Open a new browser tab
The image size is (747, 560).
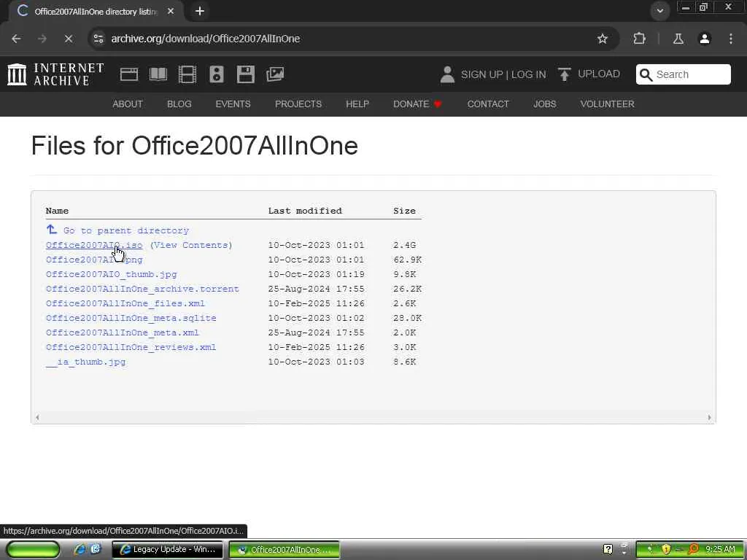coord(200,11)
